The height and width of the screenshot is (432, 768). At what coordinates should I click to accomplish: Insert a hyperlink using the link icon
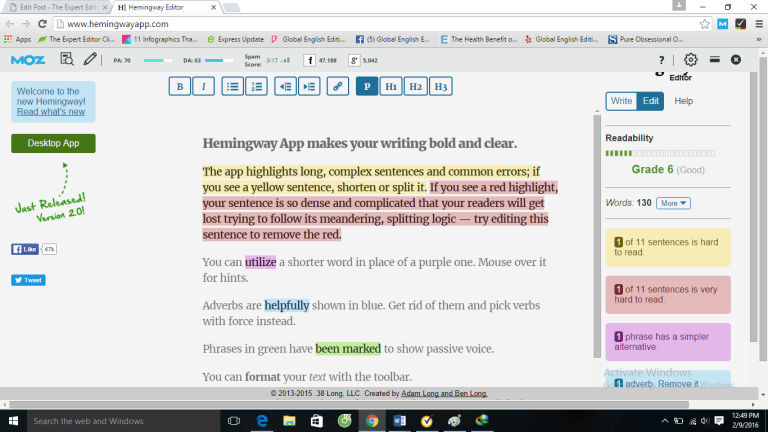tap(338, 87)
